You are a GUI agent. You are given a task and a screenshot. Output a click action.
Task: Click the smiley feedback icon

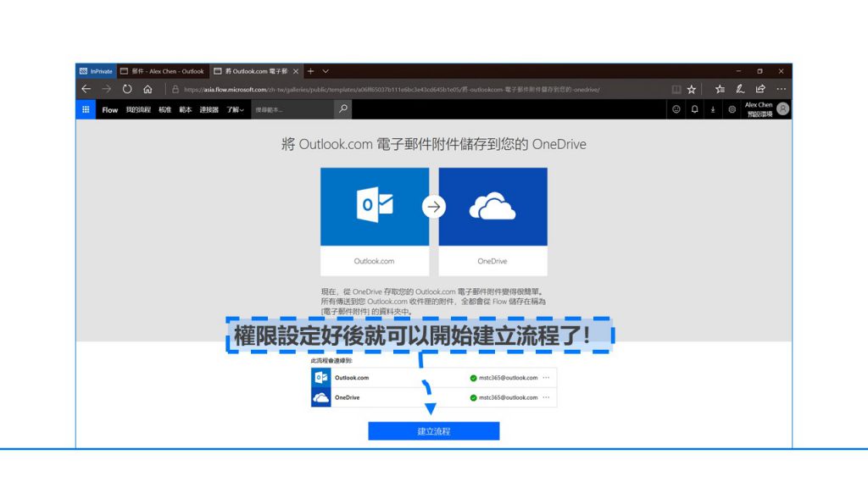(x=676, y=109)
